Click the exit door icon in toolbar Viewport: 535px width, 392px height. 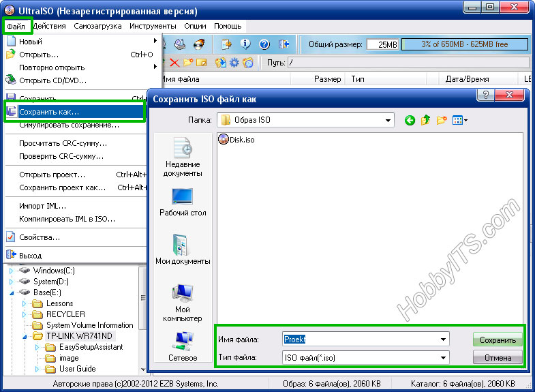pyautogui.click(x=284, y=44)
